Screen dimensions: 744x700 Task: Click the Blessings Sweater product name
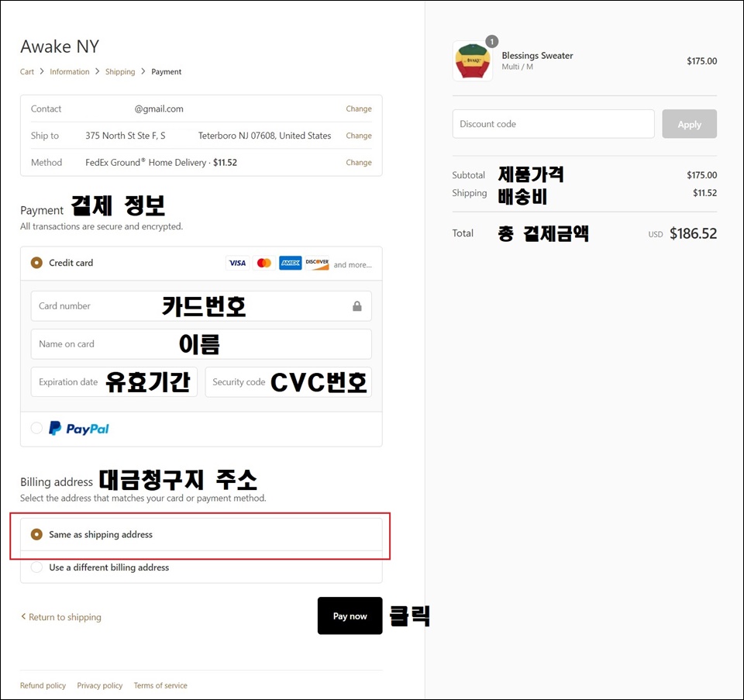537,56
